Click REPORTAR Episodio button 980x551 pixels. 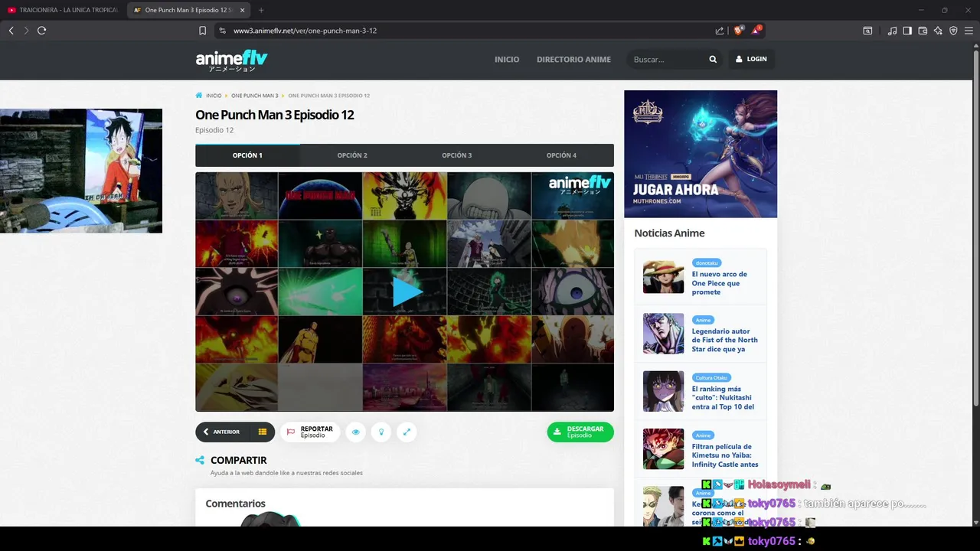(x=310, y=432)
